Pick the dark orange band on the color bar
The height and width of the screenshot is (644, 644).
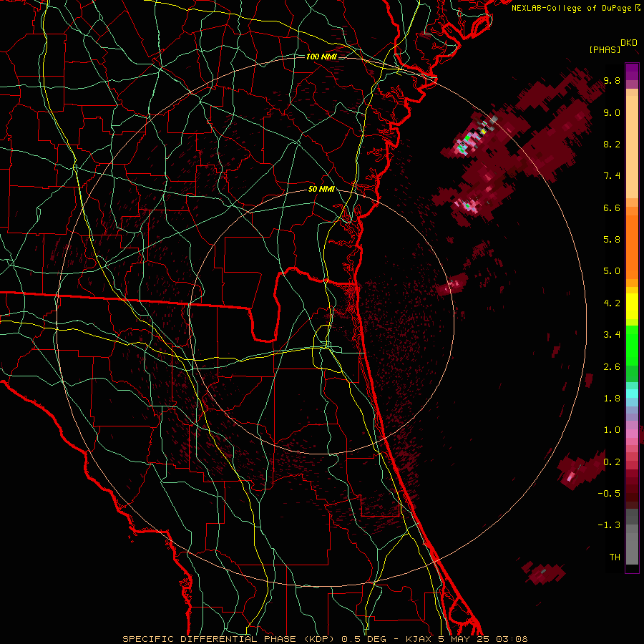pyautogui.click(x=632, y=247)
